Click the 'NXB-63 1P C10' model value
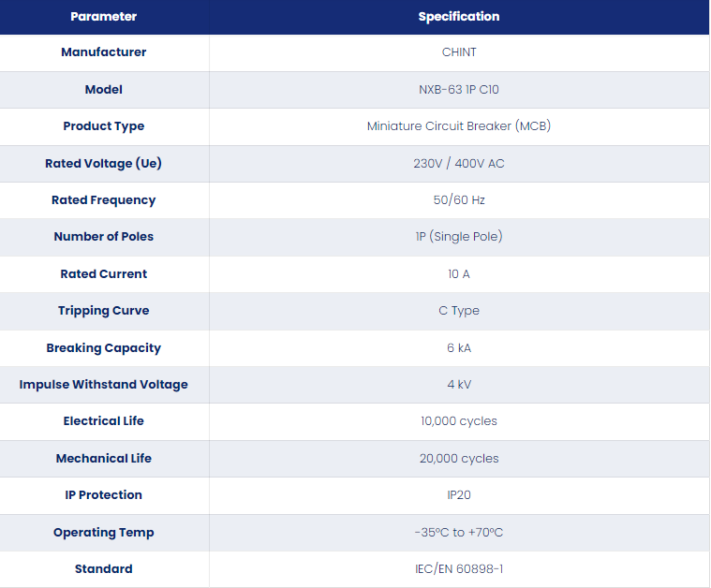The width and height of the screenshot is (711, 588). (459, 89)
